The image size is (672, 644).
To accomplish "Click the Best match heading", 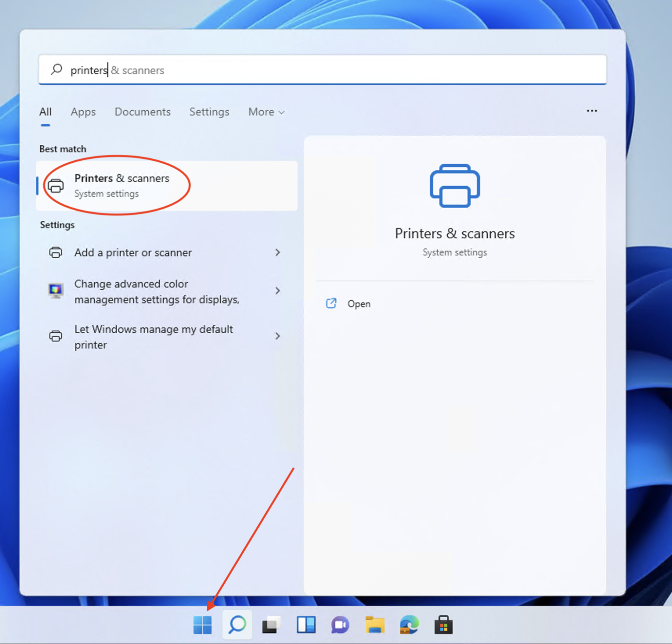I will (x=63, y=149).
